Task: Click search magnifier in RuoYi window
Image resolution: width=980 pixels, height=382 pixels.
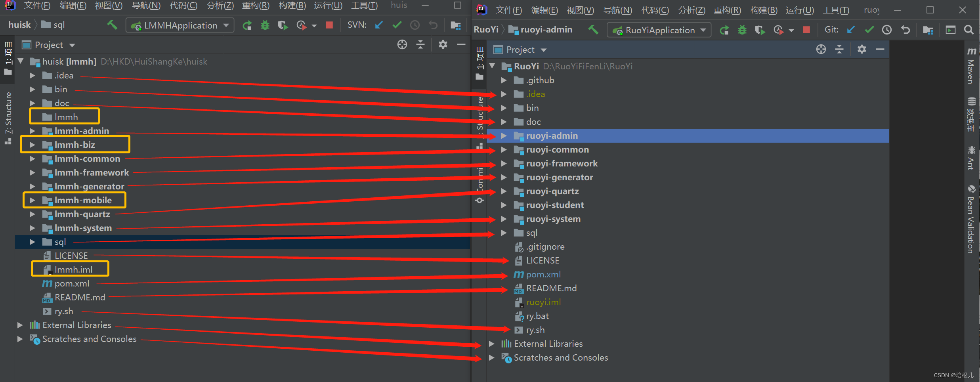Action: 969,30
